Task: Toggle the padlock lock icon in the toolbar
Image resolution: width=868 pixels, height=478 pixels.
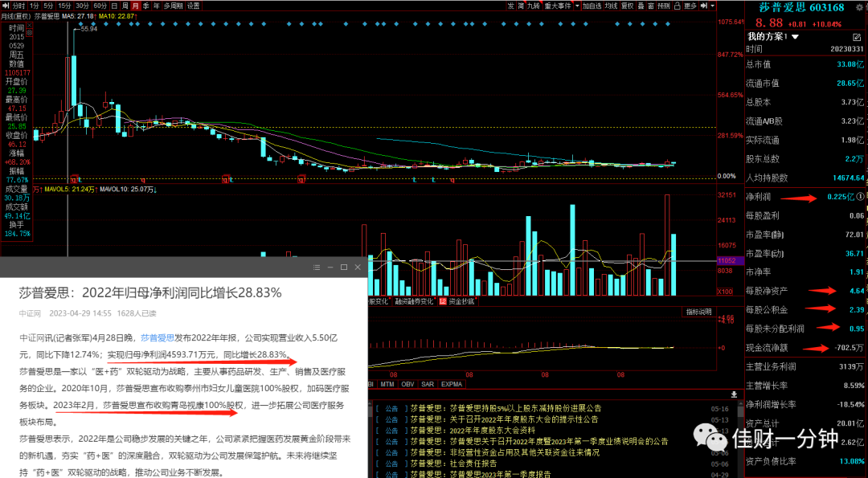Action: pos(677,6)
